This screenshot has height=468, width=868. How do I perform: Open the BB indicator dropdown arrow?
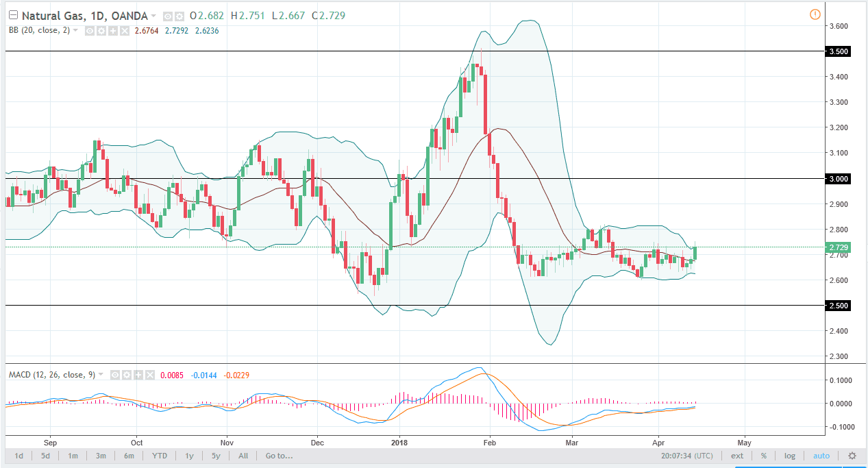[x=74, y=30]
